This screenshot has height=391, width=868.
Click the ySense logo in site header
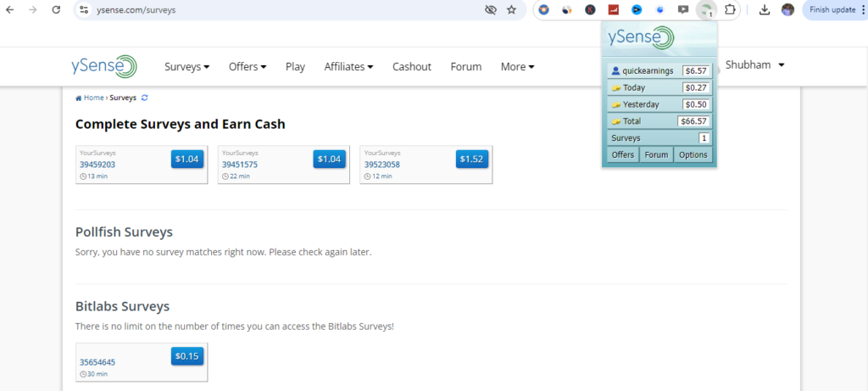pos(104,66)
